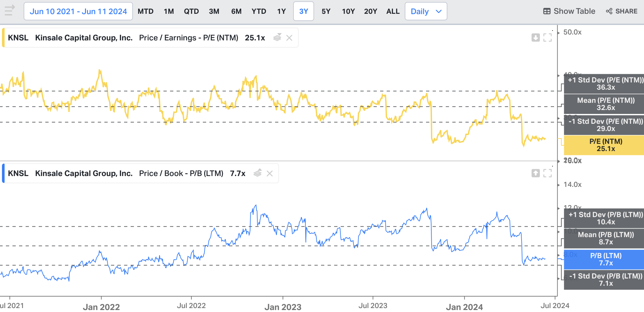Click the layers icon on P/E (NTM) series
The image size is (644, 312).
[277, 37]
